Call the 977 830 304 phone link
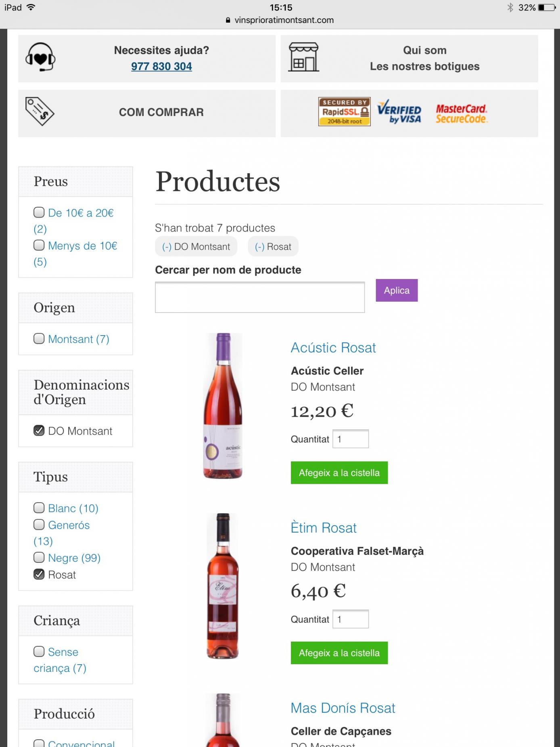 coord(161,66)
